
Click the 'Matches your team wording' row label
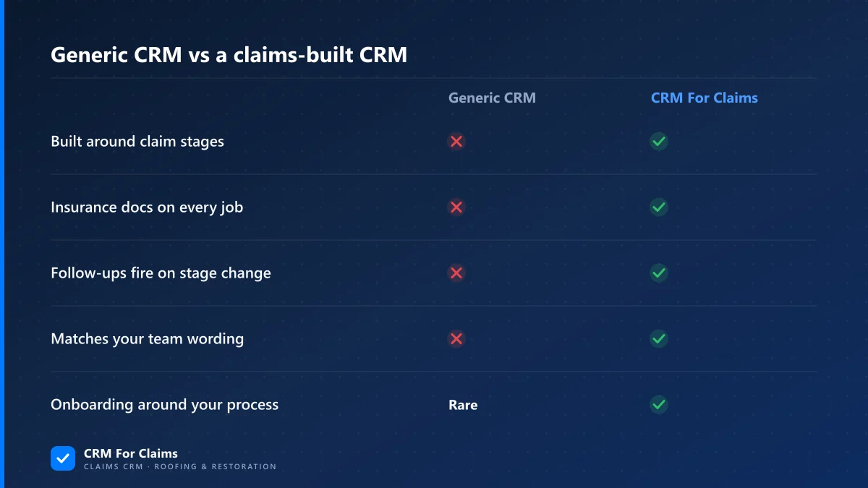coord(147,339)
